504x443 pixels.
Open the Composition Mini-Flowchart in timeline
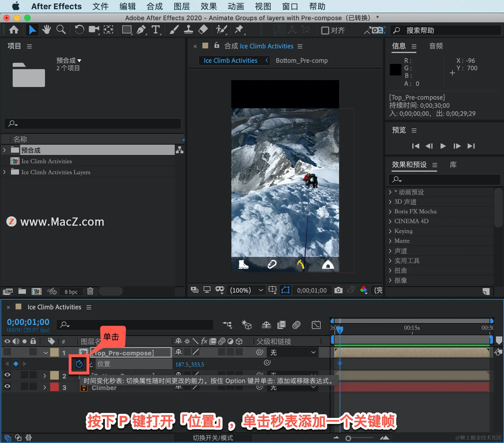(227, 325)
